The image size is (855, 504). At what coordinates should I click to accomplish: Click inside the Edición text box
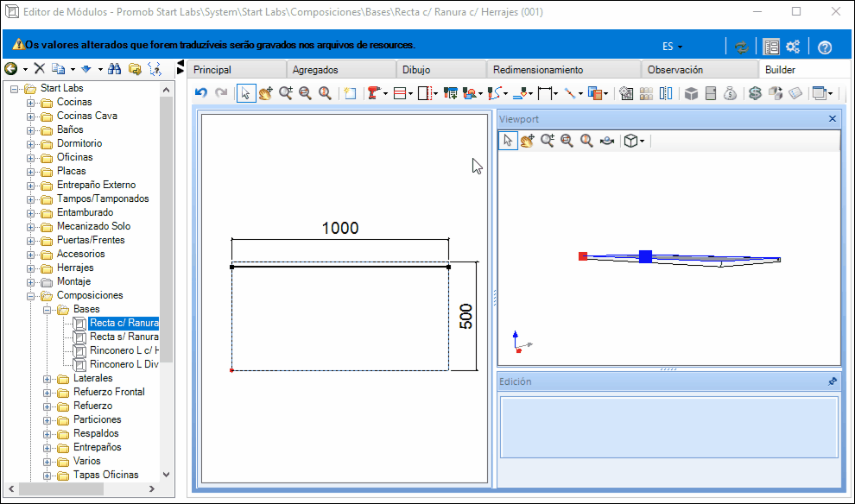point(669,427)
